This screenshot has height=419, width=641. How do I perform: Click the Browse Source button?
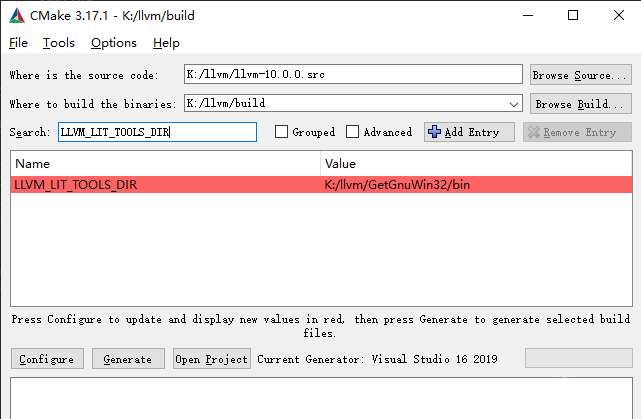click(580, 75)
